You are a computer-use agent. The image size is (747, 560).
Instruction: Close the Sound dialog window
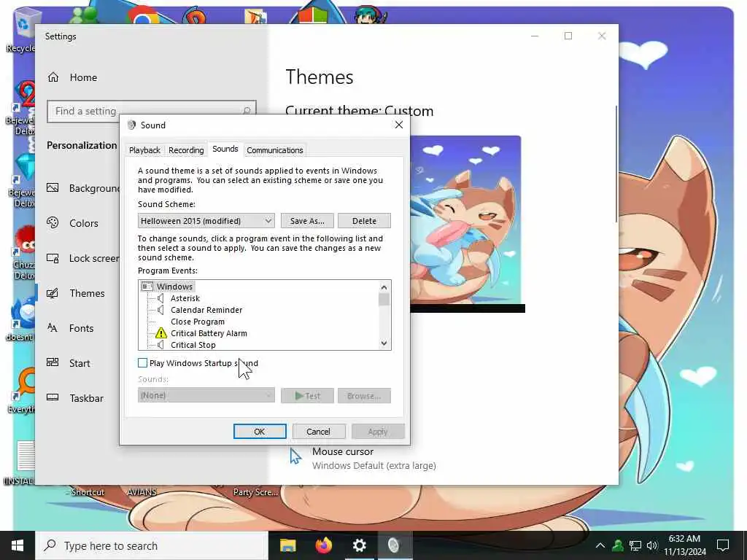(399, 125)
